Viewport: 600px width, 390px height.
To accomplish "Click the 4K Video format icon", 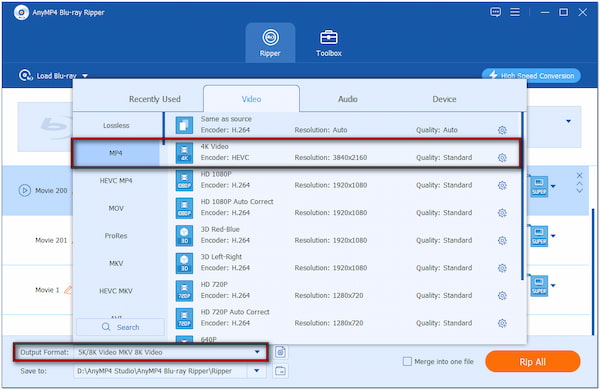I will coord(184,153).
